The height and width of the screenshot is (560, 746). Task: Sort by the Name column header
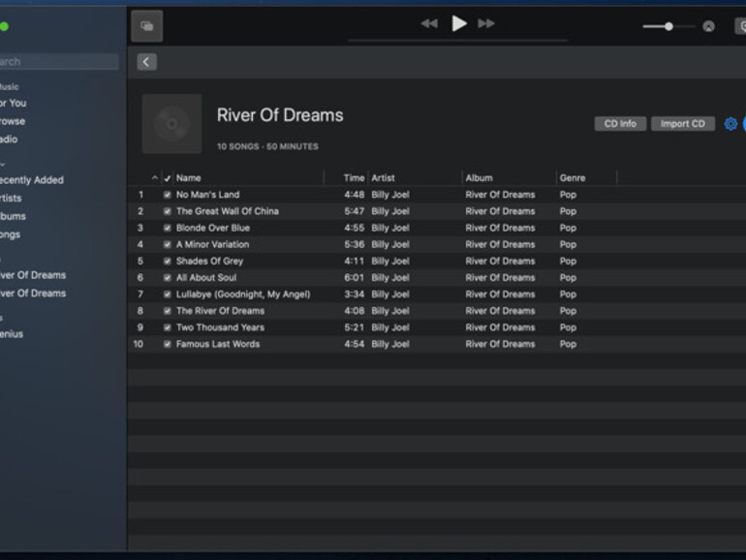[x=188, y=178]
